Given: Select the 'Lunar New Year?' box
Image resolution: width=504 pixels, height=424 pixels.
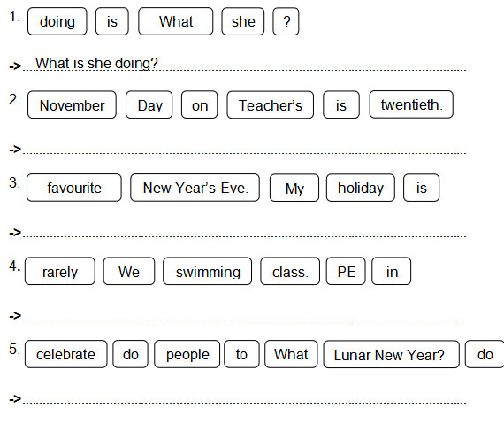Looking at the screenshot, I should pyautogui.click(x=392, y=354).
